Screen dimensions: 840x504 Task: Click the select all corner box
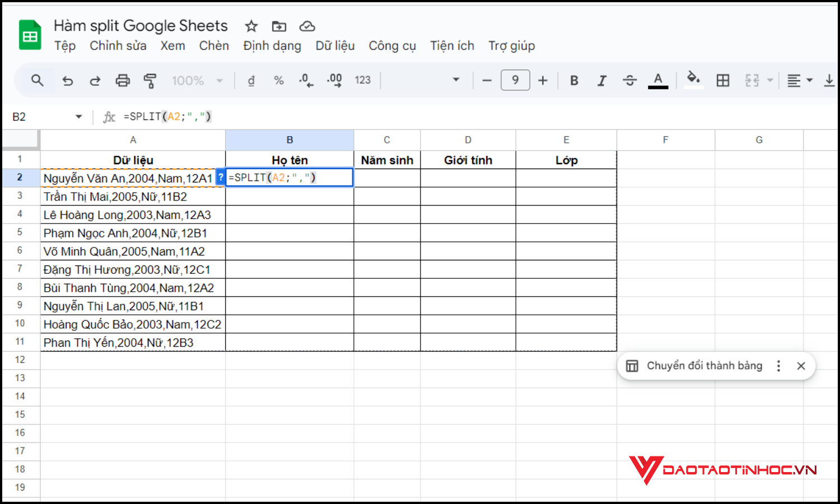tap(21, 140)
